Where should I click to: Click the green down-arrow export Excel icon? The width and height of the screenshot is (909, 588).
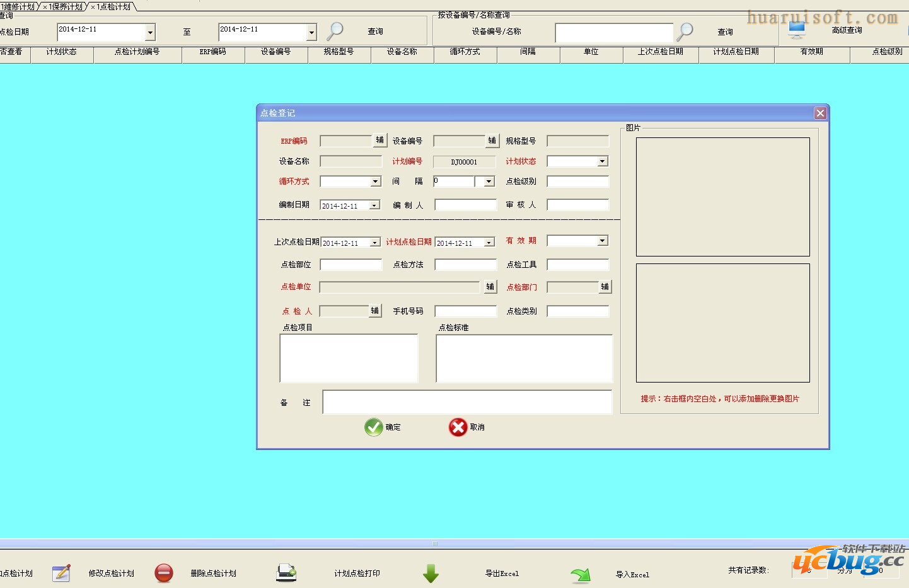point(431,574)
